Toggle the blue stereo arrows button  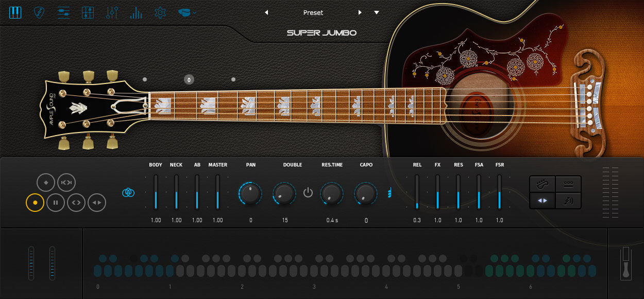pos(543,201)
